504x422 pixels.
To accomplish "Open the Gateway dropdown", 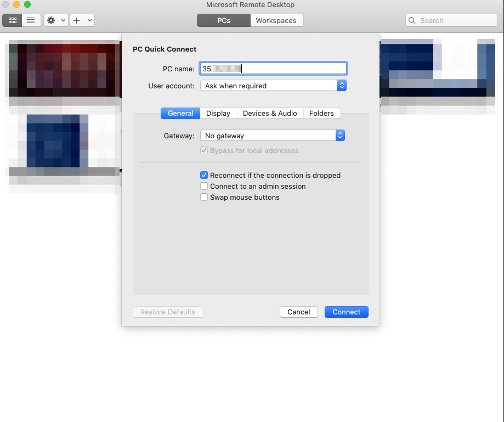I will (273, 136).
